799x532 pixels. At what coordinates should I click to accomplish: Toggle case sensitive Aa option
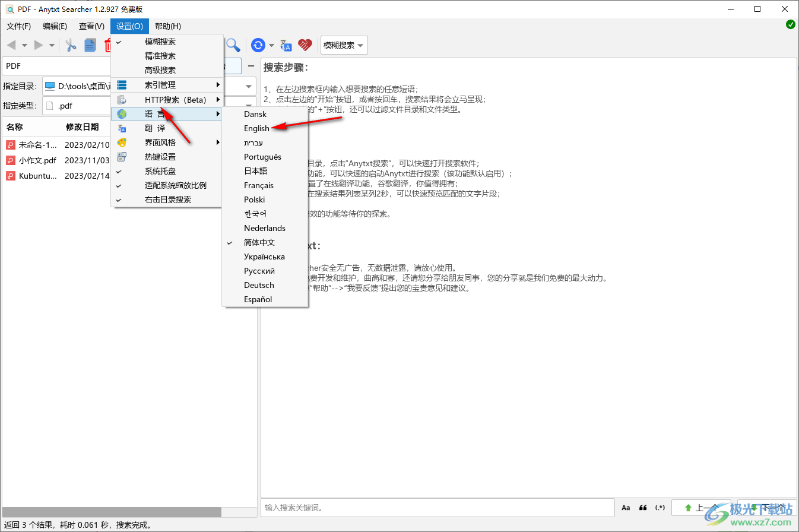pyautogui.click(x=626, y=508)
